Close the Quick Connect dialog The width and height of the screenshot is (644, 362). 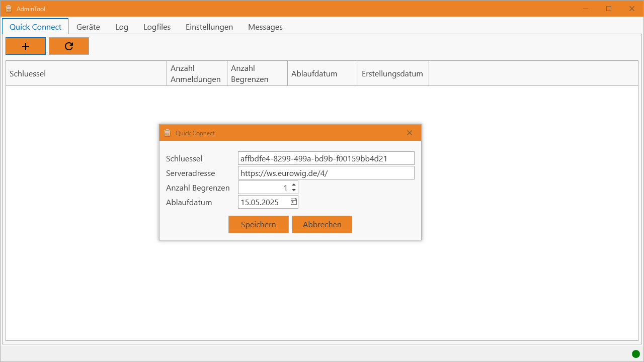click(x=410, y=133)
